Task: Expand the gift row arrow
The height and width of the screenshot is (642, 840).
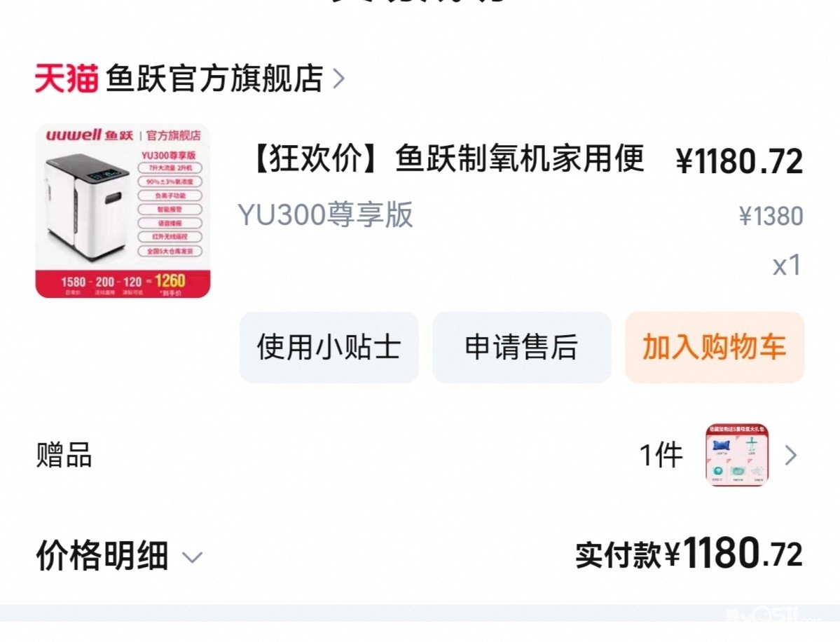Action: coord(791,456)
